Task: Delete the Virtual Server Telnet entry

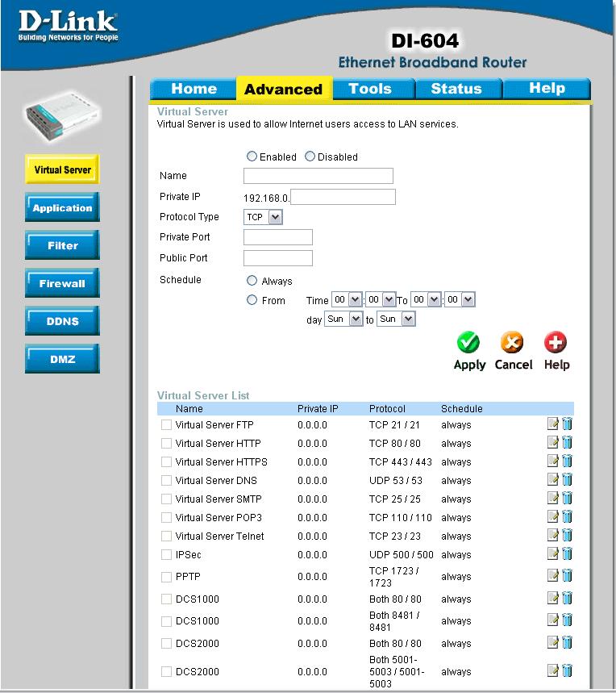Action: point(567,535)
